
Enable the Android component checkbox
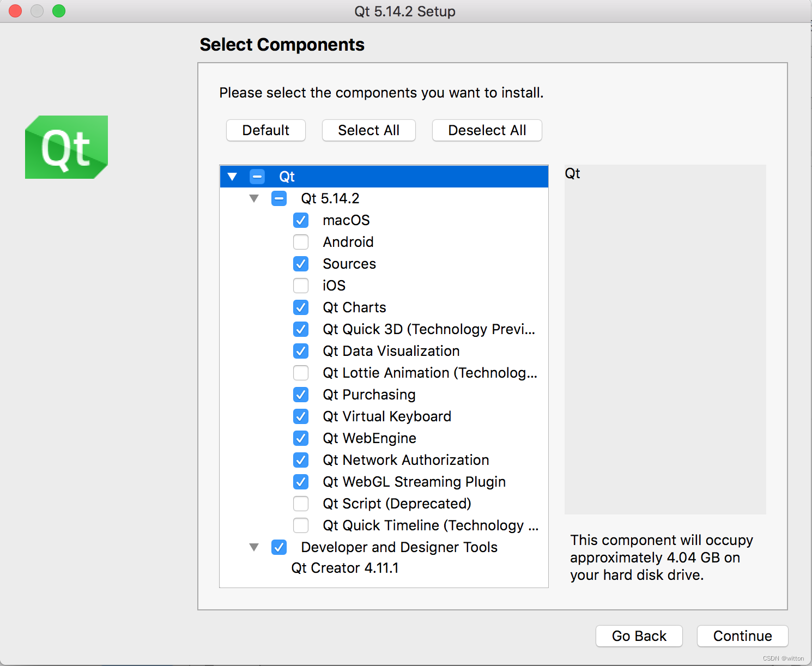(301, 242)
